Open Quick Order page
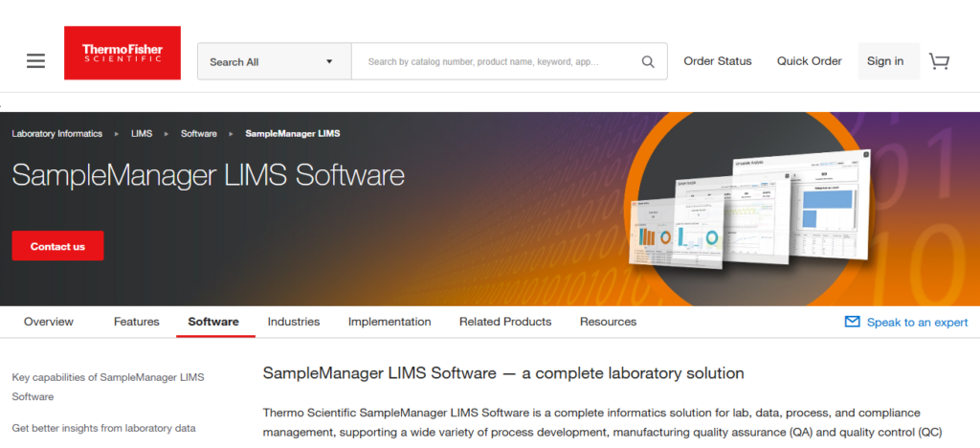The width and height of the screenshot is (980, 448). (810, 61)
